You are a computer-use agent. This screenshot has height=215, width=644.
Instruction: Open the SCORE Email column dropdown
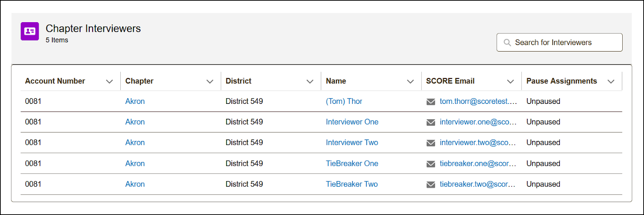point(510,81)
